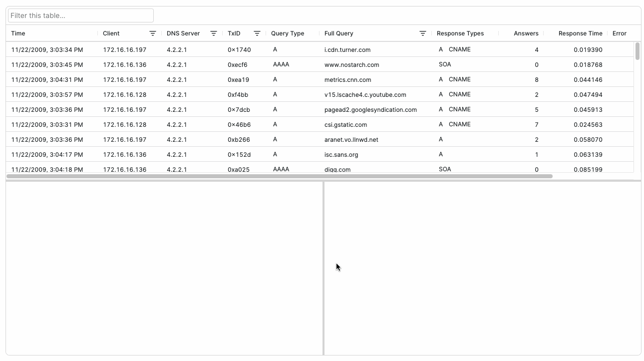This screenshot has height=361, width=644.
Task: Click TxID cell 0xf4bb
Action: click(238, 95)
